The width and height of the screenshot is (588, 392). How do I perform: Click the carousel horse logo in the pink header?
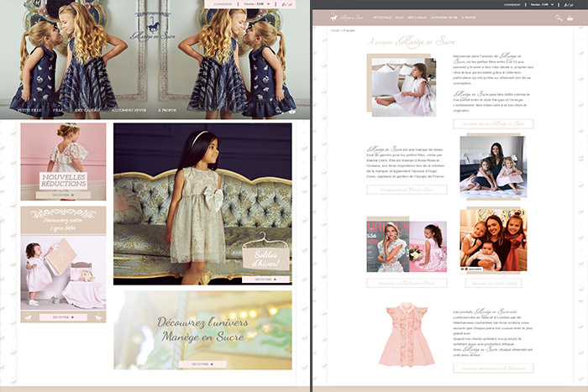click(333, 18)
